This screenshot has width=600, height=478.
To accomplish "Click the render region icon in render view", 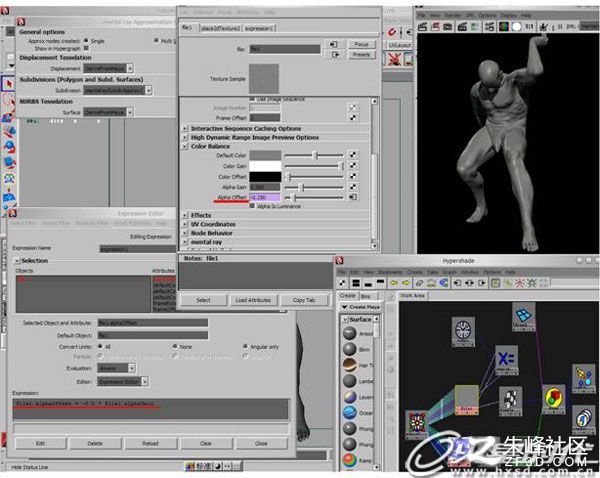I will point(435,27).
